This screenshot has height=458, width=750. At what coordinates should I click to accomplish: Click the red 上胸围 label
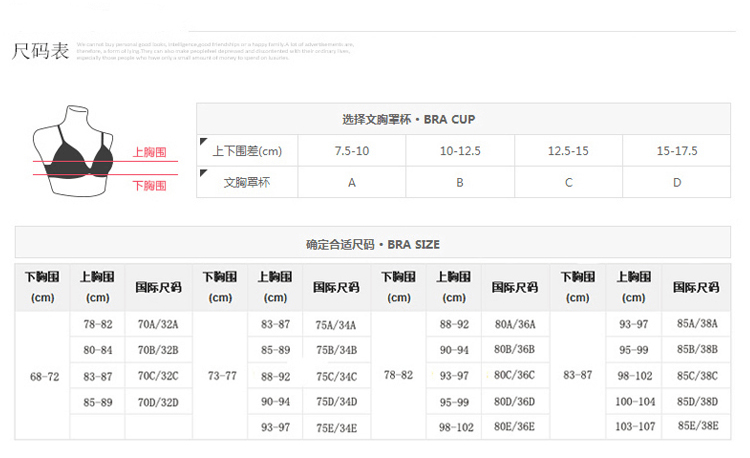149,153
